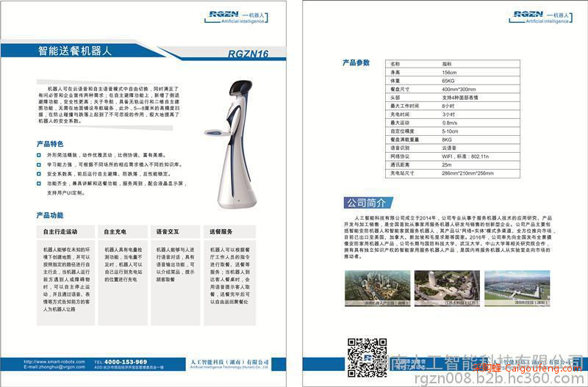This screenshot has height=387, width=588.
Task: Click the 网络协议 row label
Action: [400, 156]
